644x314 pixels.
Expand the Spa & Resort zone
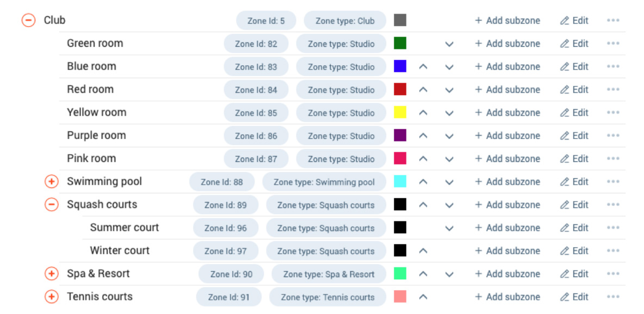click(x=51, y=273)
